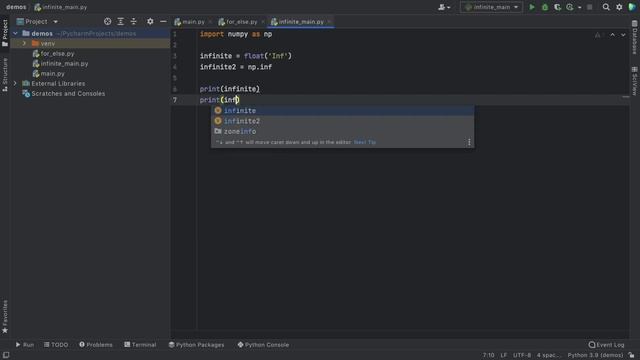Open main.py in project tree

point(52,73)
